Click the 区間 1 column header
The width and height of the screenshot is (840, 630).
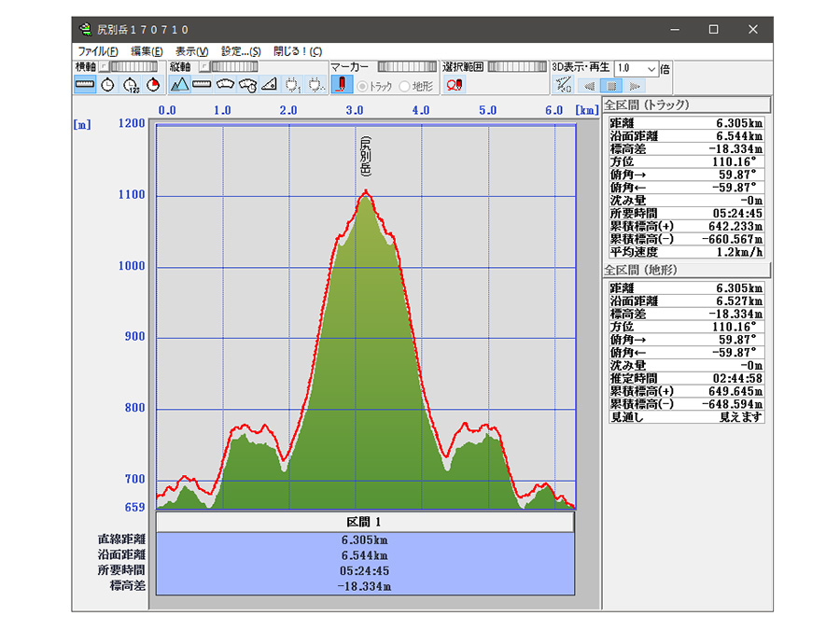[364, 522]
